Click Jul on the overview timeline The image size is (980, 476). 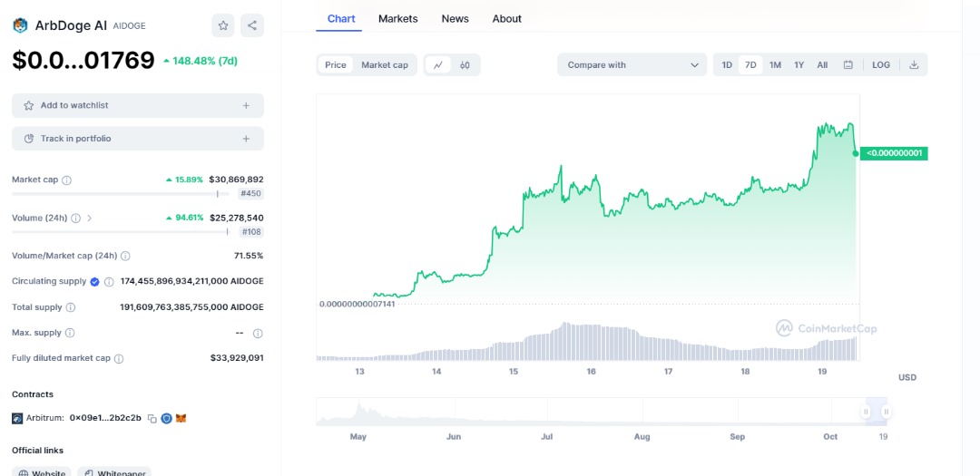tap(547, 437)
